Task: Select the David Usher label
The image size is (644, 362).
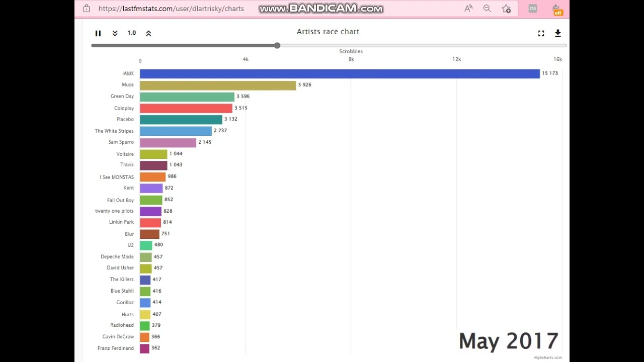Action: pos(120,267)
